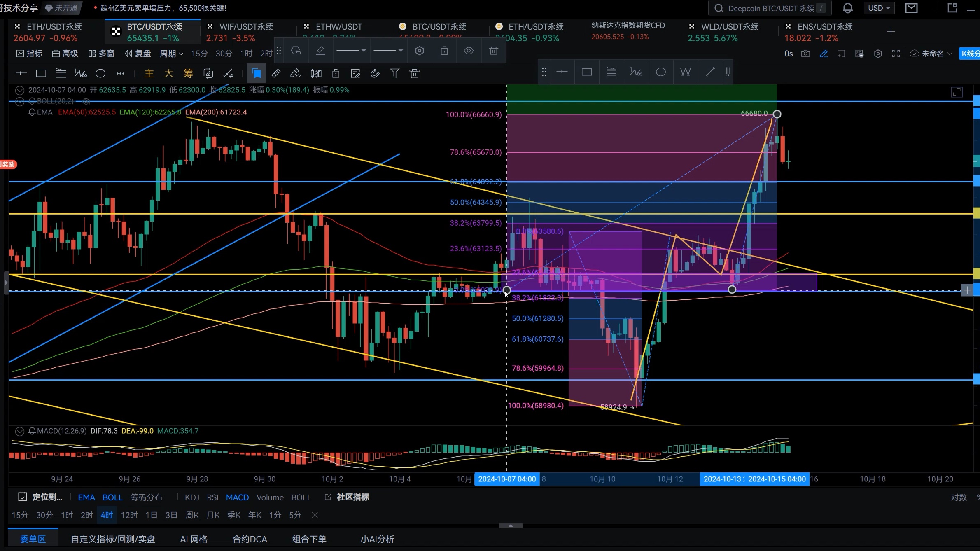Click the blue pencil drawing mode icon
The image size is (980, 551).
[824, 54]
